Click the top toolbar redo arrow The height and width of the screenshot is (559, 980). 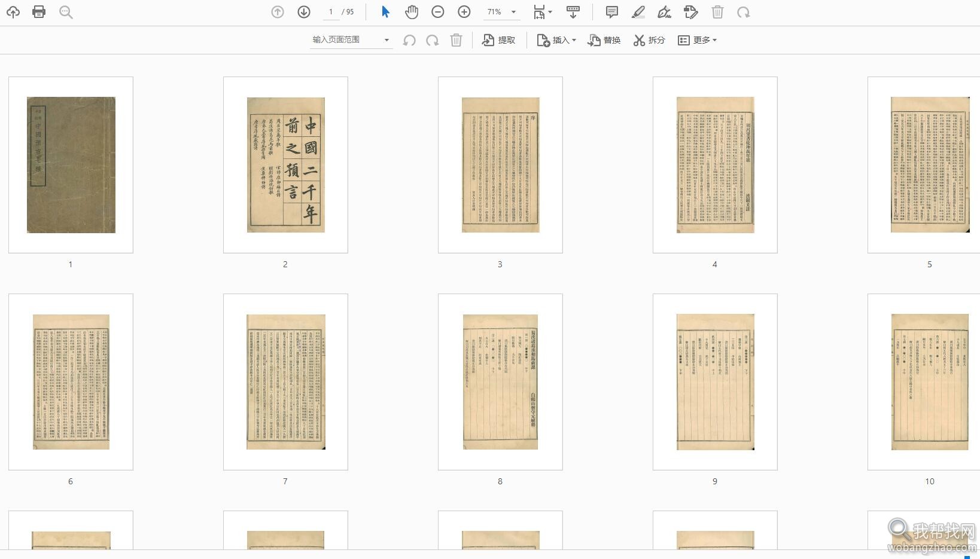click(744, 12)
